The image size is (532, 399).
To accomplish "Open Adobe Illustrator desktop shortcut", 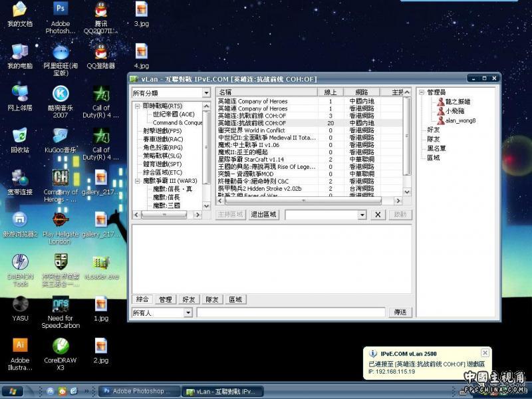I will tap(20, 354).
